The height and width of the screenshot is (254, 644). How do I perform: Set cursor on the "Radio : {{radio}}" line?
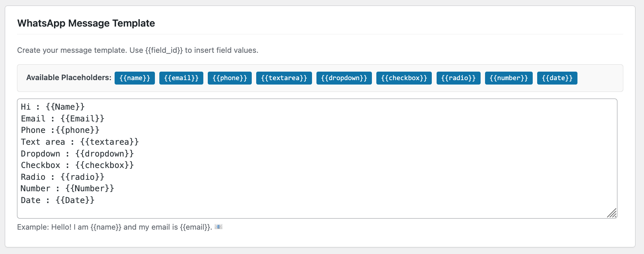(x=62, y=177)
